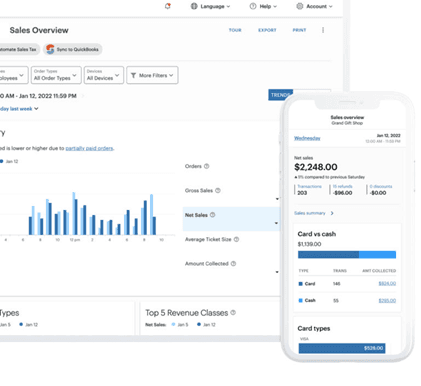Tap Sales summary link on the phone
Screen dimensions: 421x386
coord(310,213)
